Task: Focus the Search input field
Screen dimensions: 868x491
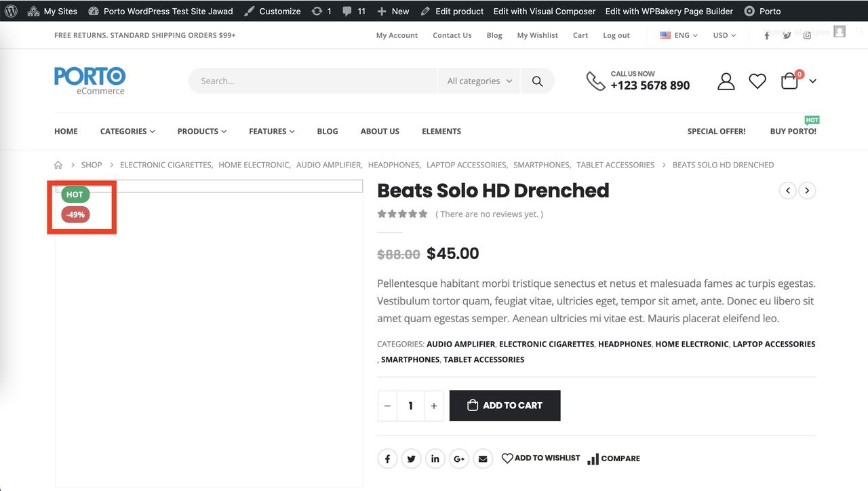Action: [313, 81]
